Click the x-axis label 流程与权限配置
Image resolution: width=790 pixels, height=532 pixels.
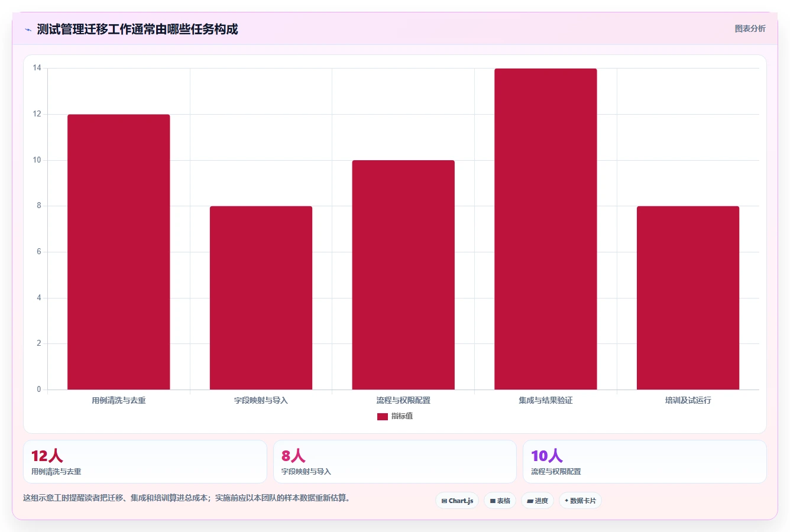tap(403, 400)
